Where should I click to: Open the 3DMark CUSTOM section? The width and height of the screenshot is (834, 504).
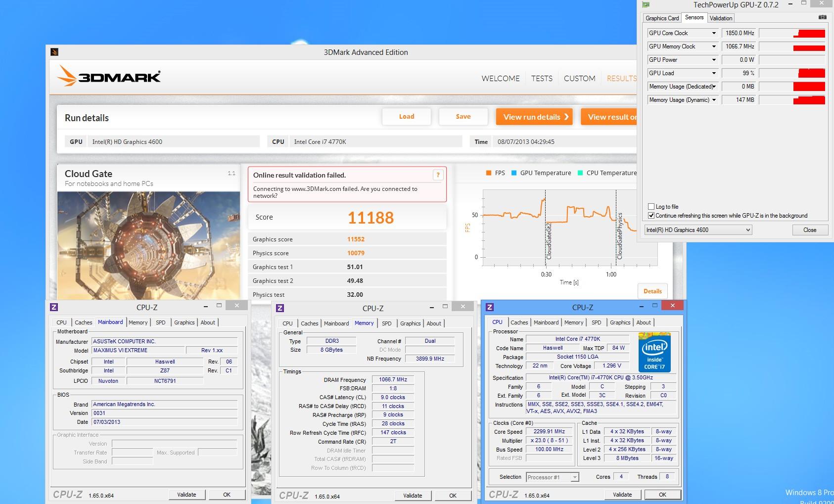point(580,79)
